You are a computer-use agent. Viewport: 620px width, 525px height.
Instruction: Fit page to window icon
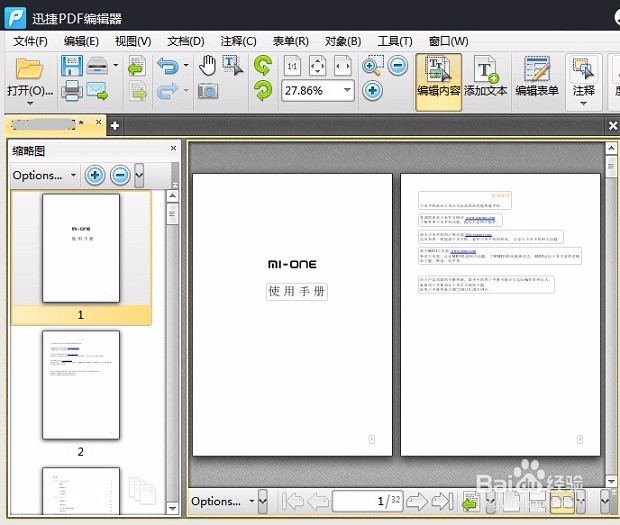(x=318, y=66)
